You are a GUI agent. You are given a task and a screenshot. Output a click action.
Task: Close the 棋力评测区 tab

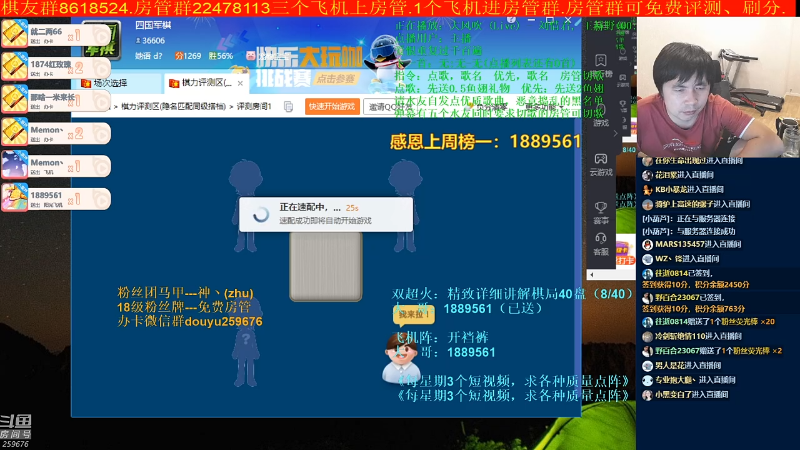click(x=240, y=83)
